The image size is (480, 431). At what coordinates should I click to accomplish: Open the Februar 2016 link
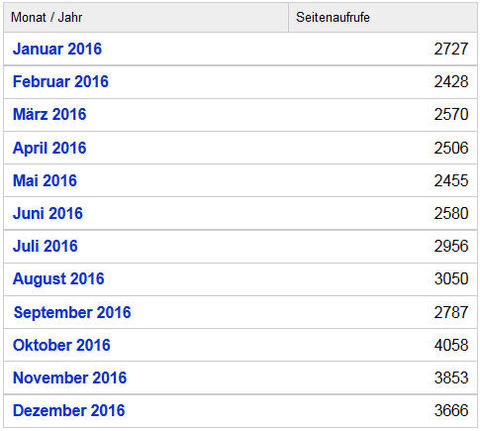[60, 82]
